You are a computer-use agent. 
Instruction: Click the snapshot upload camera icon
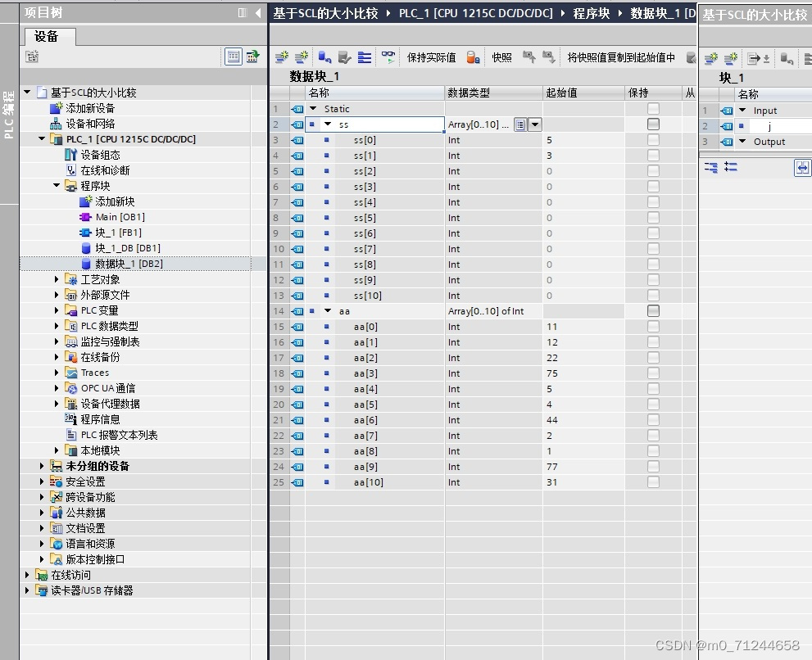(x=528, y=57)
